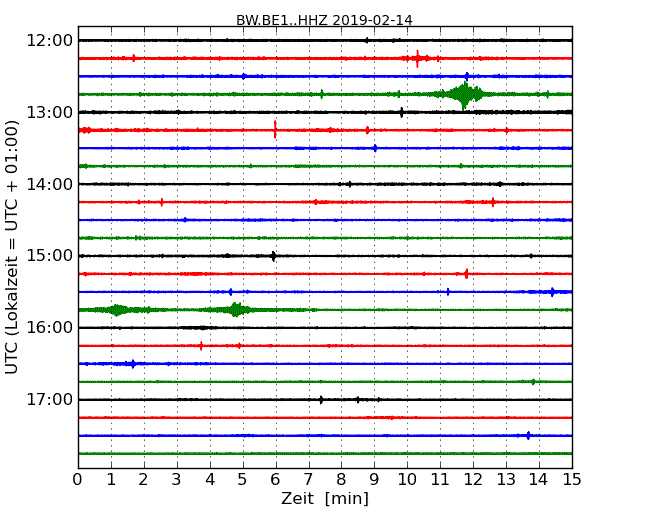Click the 13:00 time axis label
The width and height of the screenshot is (650, 520).
pos(50,112)
